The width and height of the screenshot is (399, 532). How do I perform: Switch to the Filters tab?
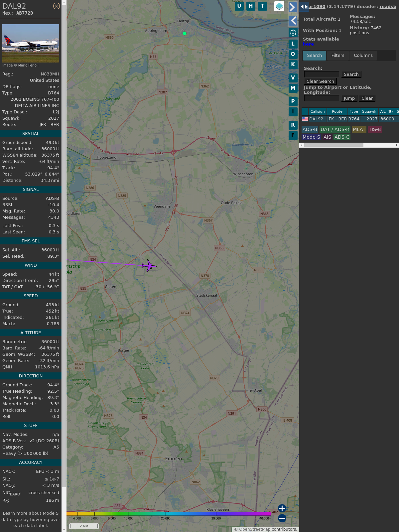(337, 56)
